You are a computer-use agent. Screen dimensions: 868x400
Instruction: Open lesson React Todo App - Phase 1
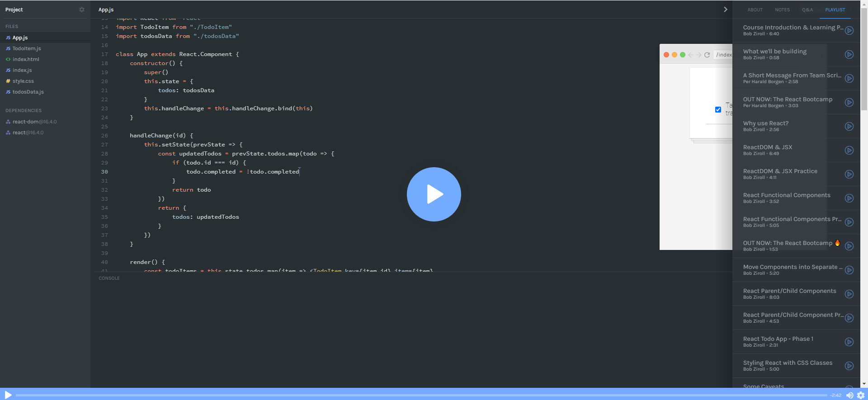pyautogui.click(x=778, y=339)
